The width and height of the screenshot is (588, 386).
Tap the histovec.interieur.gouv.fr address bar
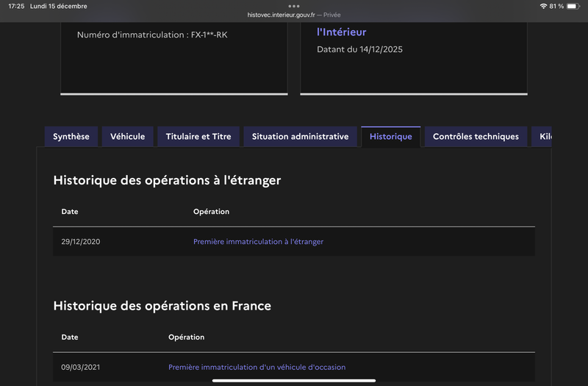(293, 15)
